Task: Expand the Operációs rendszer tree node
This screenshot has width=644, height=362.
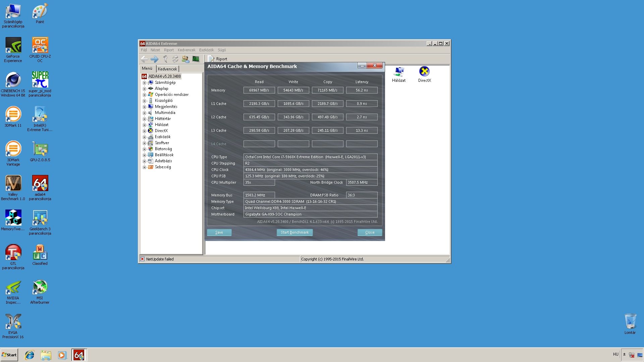Action: [144, 95]
